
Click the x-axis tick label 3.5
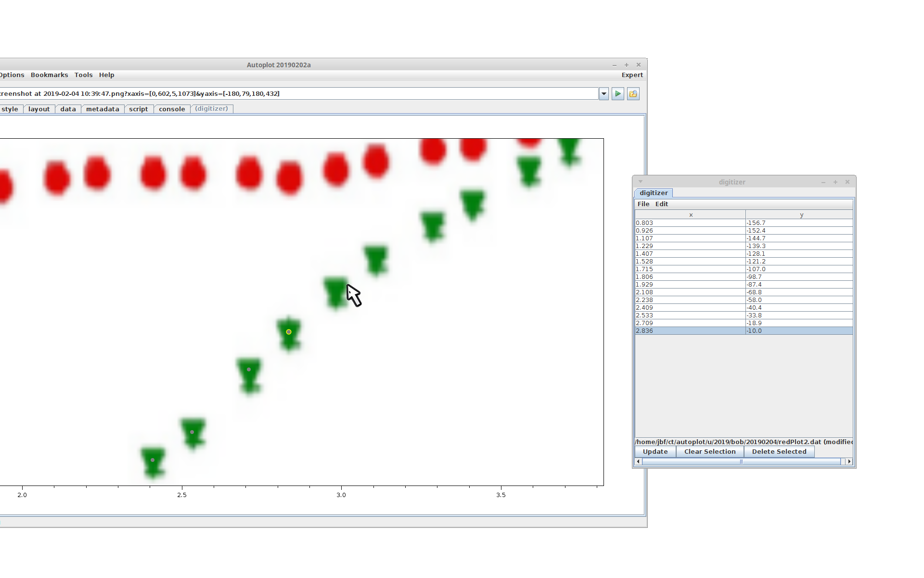tap(501, 495)
